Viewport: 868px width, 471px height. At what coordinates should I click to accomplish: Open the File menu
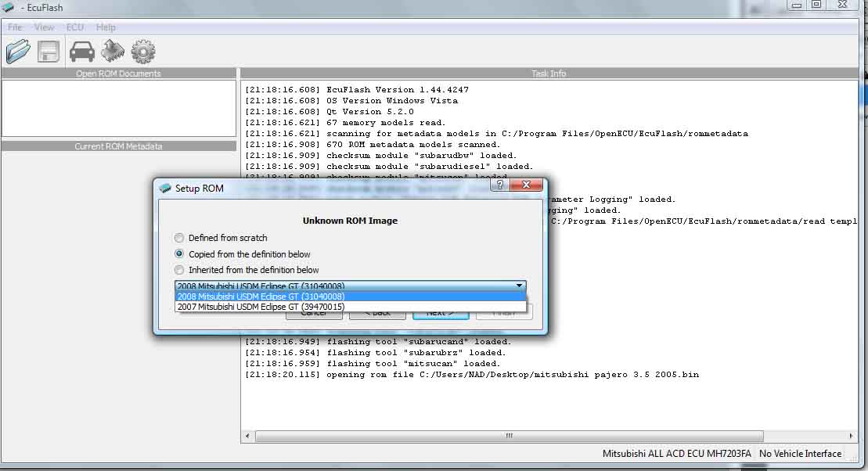pyautogui.click(x=15, y=27)
